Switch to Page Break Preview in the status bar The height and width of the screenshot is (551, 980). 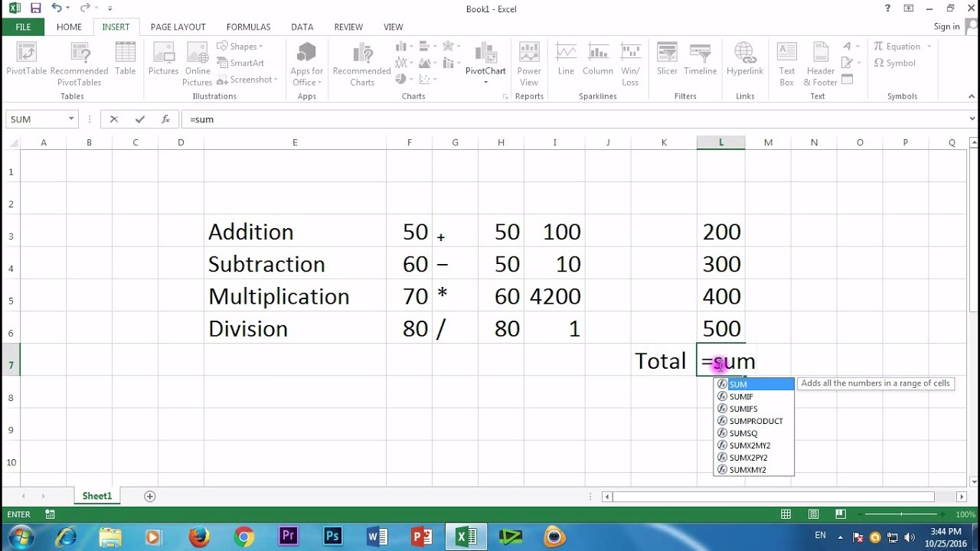(840, 514)
